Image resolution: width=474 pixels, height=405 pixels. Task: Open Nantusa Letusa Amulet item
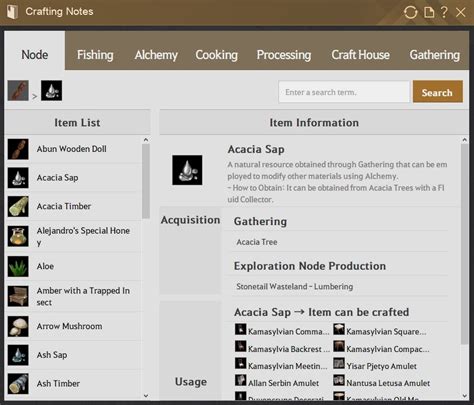[x=388, y=383]
